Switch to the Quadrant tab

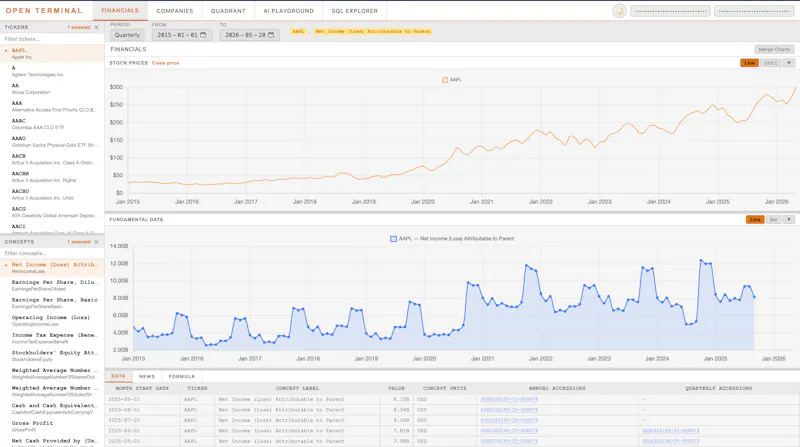tap(228, 11)
